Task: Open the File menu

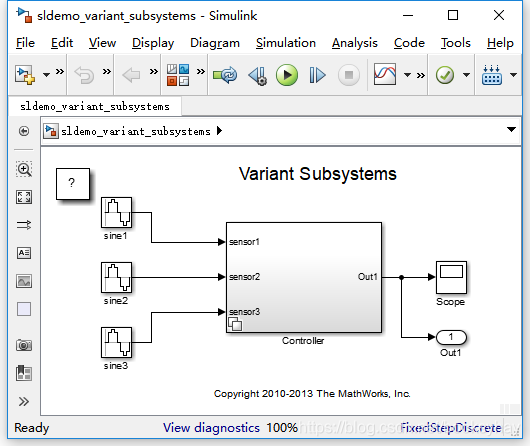Action: tap(25, 43)
